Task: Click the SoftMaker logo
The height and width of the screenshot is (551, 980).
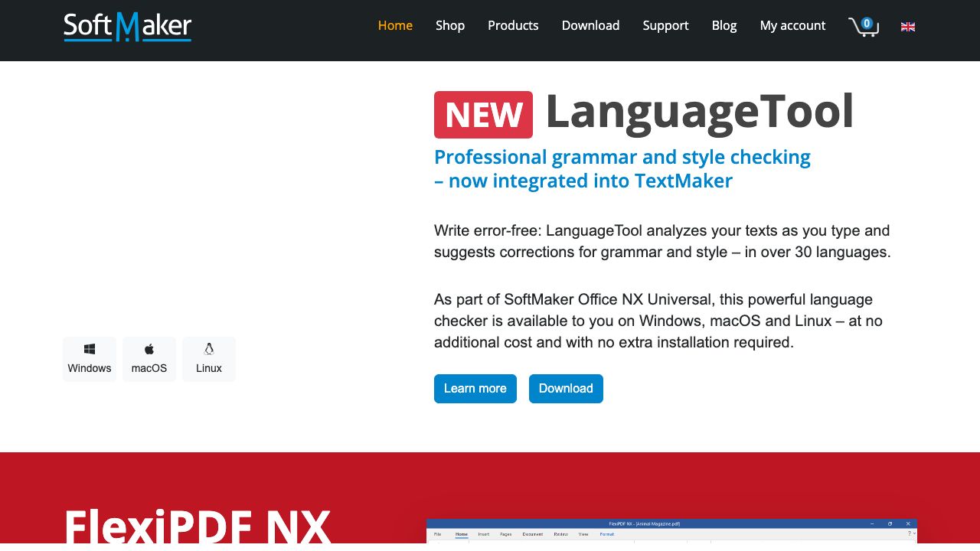Action: click(127, 27)
